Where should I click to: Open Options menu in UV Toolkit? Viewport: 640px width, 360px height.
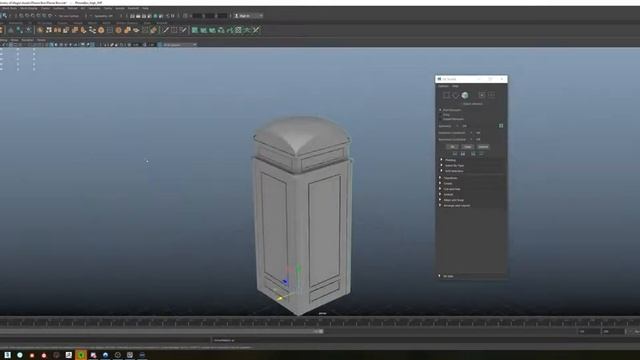pos(443,86)
